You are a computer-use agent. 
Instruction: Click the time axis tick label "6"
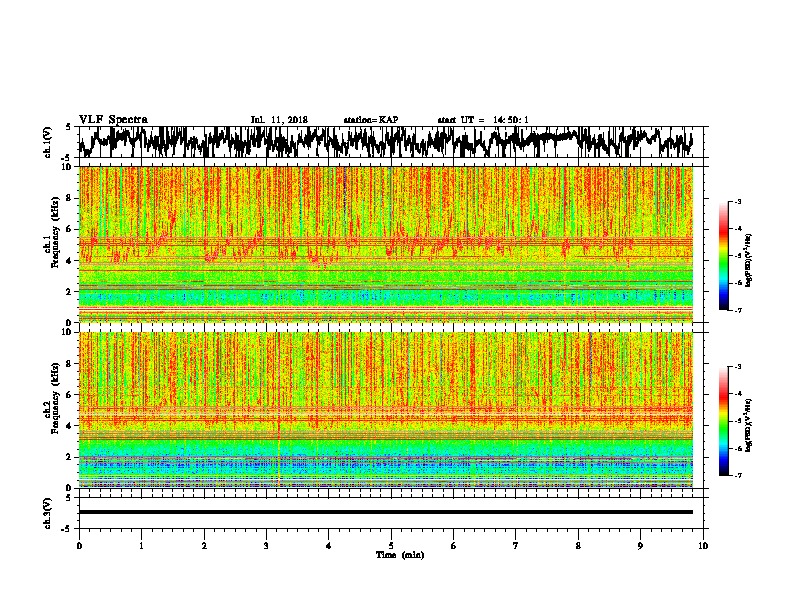[453, 545]
